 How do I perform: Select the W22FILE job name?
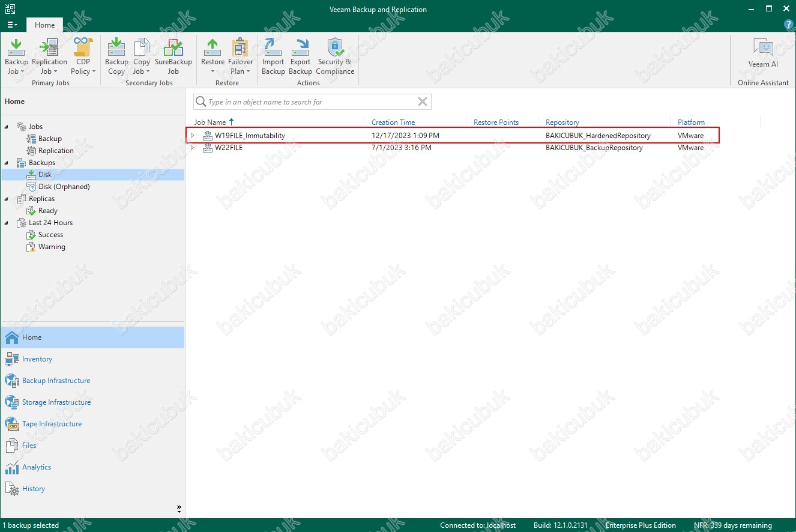pyautogui.click(x=229, y=148)
